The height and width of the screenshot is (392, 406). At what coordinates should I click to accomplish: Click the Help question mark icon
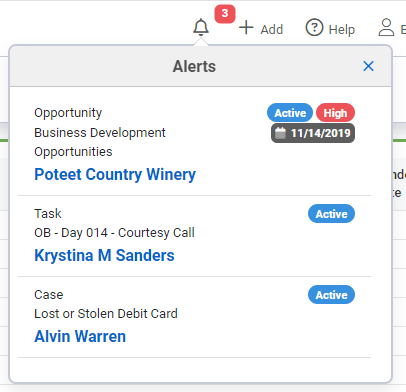coord(314,27)
